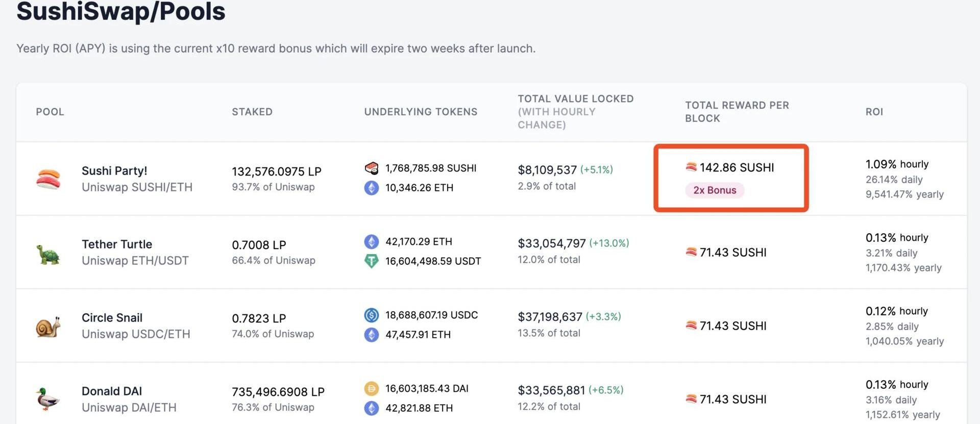
Task: Click the USDT token icon in Tether Turtle row
Action: tap(372, 261)
